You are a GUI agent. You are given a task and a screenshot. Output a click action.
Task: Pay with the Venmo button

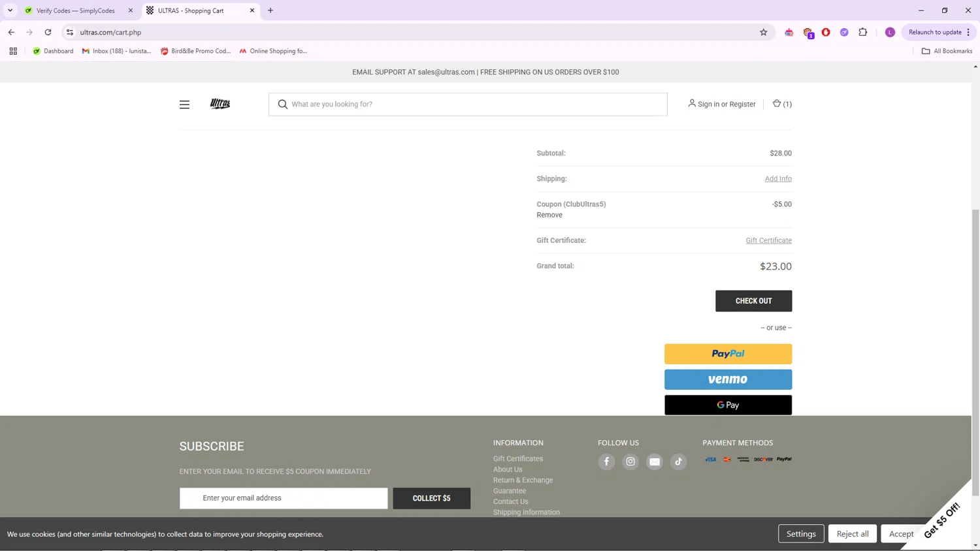[x=728, y=379]
